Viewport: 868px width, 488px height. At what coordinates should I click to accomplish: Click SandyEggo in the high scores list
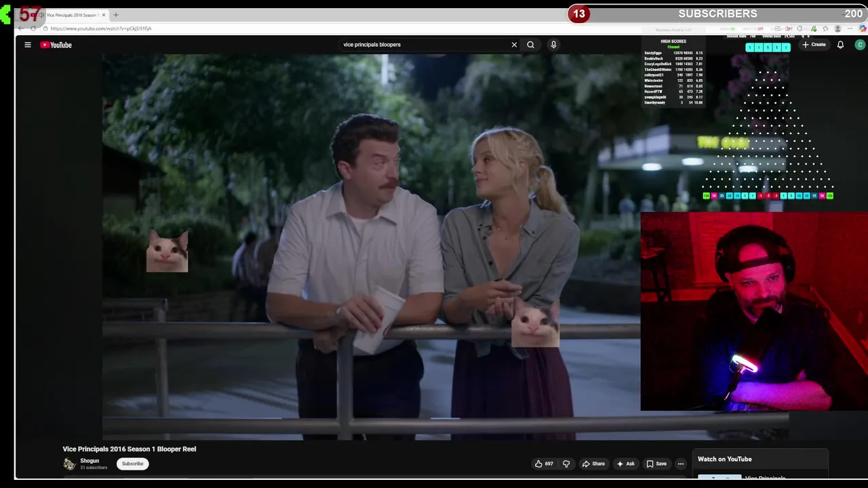click(x=653, y=53)
